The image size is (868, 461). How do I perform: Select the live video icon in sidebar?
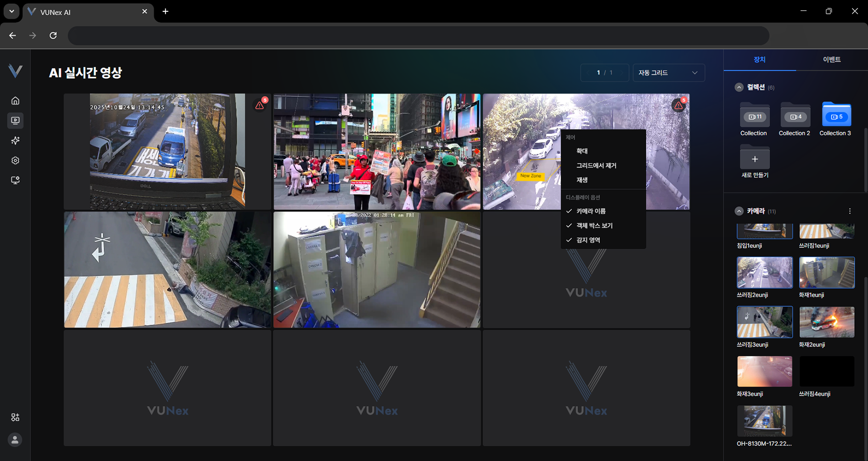(x=15, y=121)
